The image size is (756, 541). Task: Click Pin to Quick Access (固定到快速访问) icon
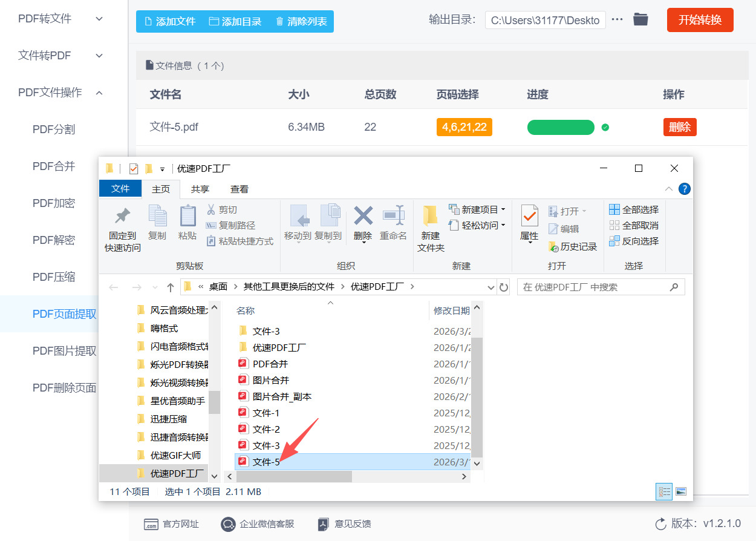(x=123, y=216)
